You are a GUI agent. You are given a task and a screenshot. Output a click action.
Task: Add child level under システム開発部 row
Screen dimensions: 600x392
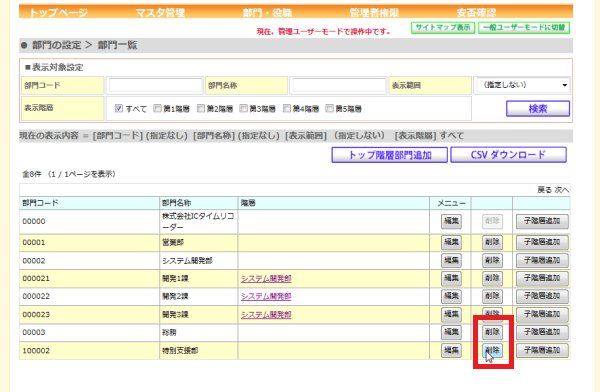(542, 260)
